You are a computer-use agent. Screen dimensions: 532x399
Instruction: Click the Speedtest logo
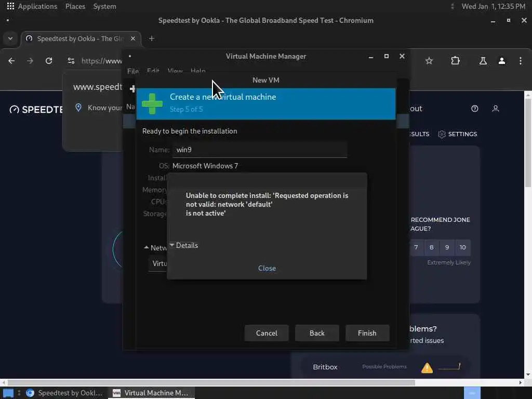[x=37, y=109]
